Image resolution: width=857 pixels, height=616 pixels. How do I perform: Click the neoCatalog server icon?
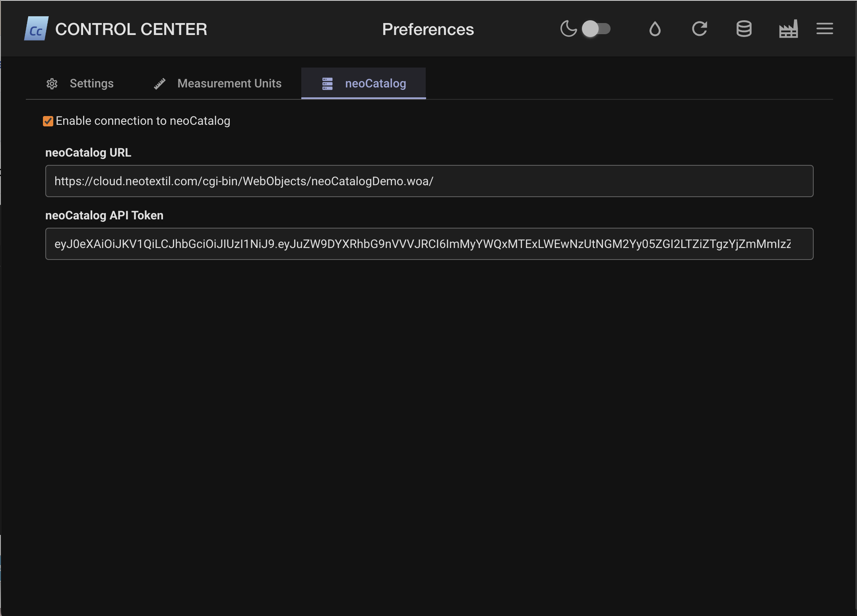327,83
